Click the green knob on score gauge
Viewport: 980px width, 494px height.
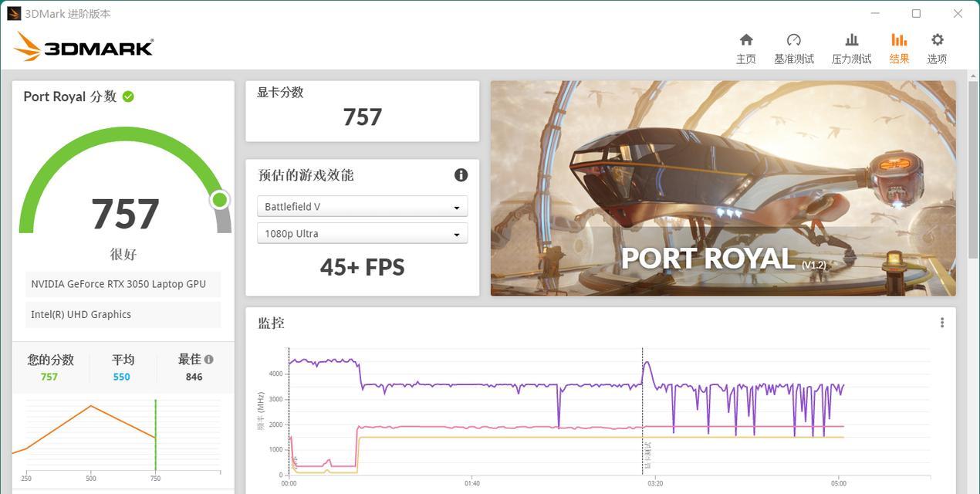coord(220,200)
